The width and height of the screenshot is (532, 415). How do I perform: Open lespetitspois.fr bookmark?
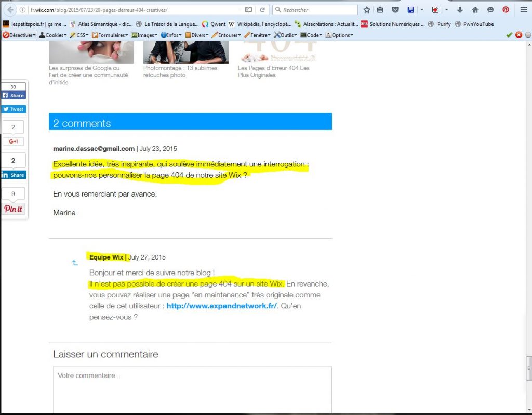pos(34,24)
